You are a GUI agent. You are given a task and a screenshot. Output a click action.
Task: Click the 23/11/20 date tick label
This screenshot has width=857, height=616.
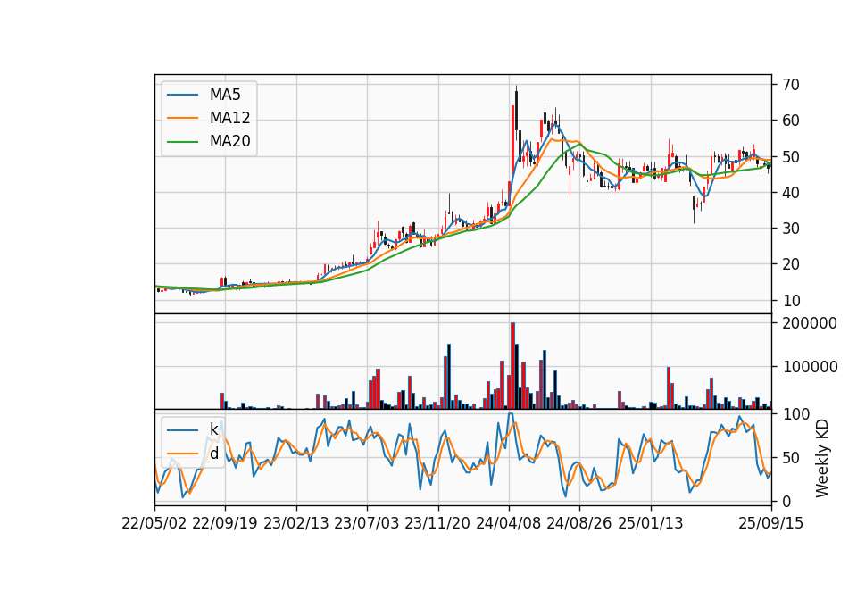pyautogui.click(x=437, y=523)
